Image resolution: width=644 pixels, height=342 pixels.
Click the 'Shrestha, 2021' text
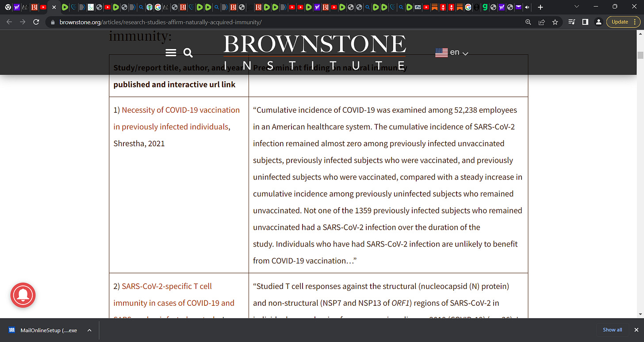139,143
